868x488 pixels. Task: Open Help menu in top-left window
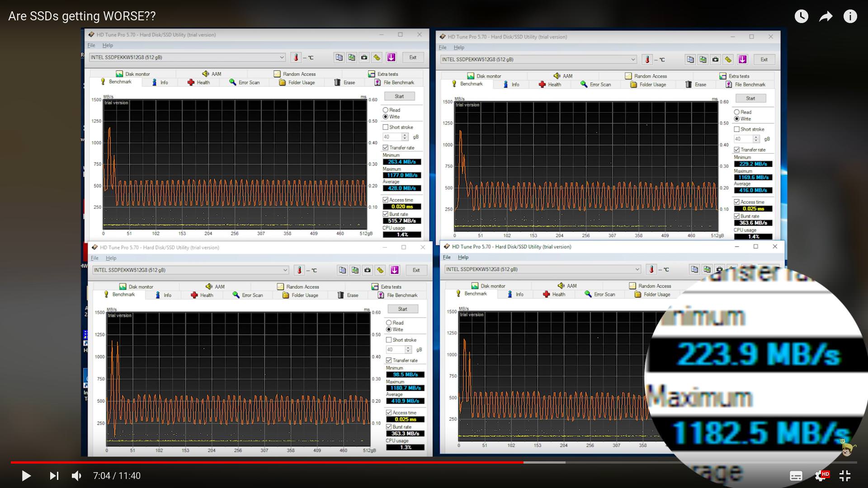pos(108,45)
